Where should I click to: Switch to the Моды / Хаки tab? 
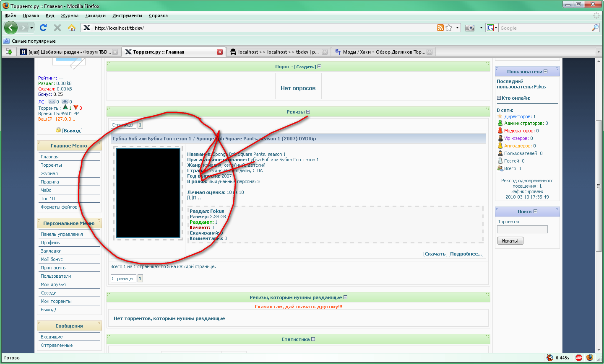pyautogui.click(x=383, y=52)
